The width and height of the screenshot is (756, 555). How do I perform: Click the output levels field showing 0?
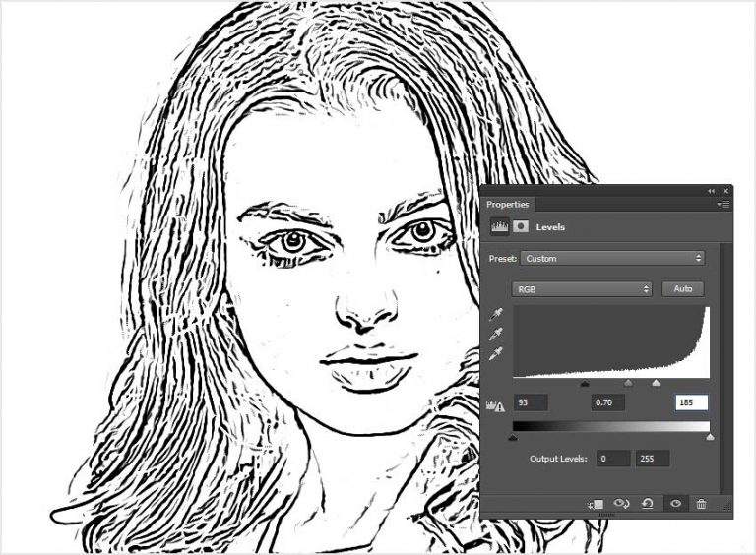tap(613, 459)
